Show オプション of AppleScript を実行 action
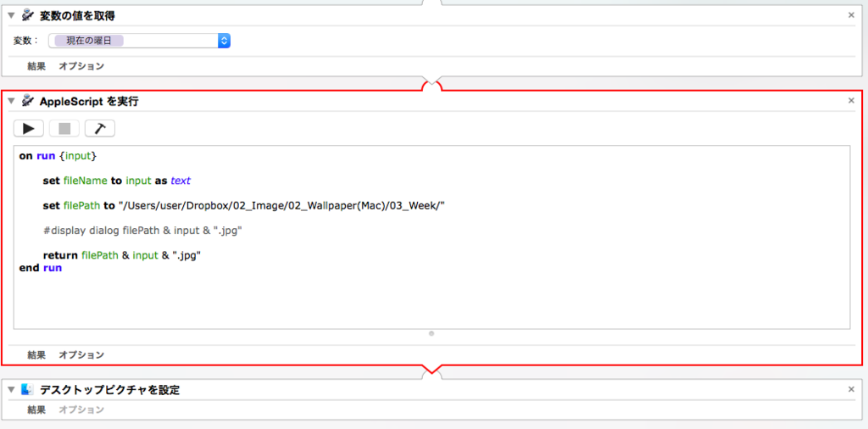 [81, 355]
